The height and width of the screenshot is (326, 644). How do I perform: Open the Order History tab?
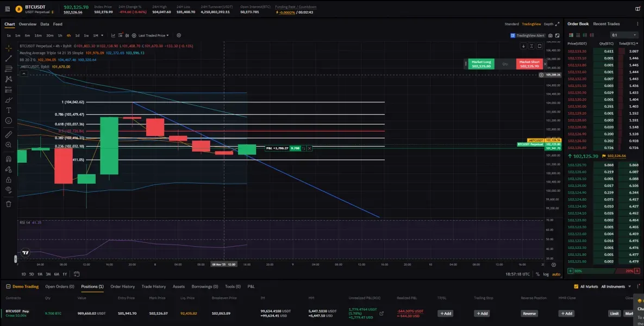[x=122, y=286]
